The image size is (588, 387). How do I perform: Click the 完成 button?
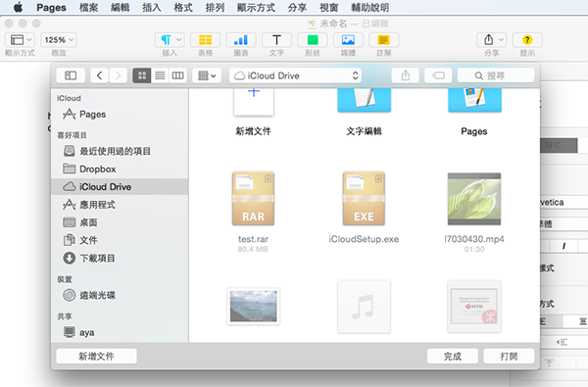453,356
